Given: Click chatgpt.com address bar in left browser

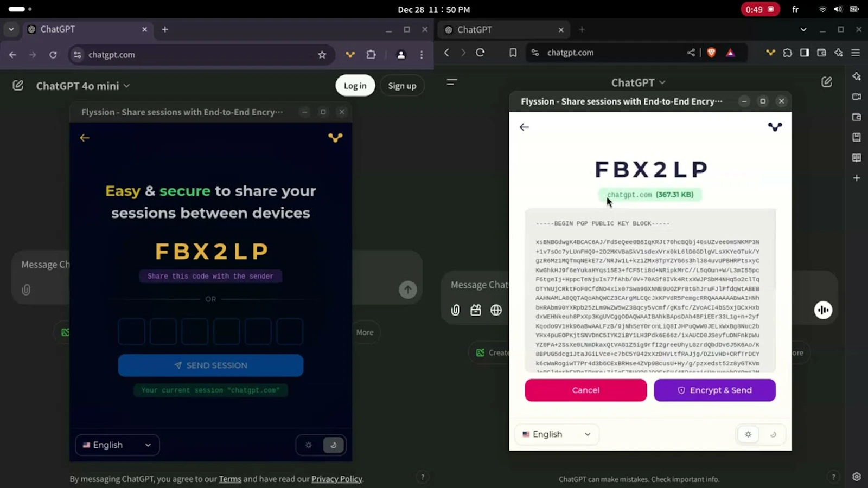Looking at the screenshot, I should (201, 55).
